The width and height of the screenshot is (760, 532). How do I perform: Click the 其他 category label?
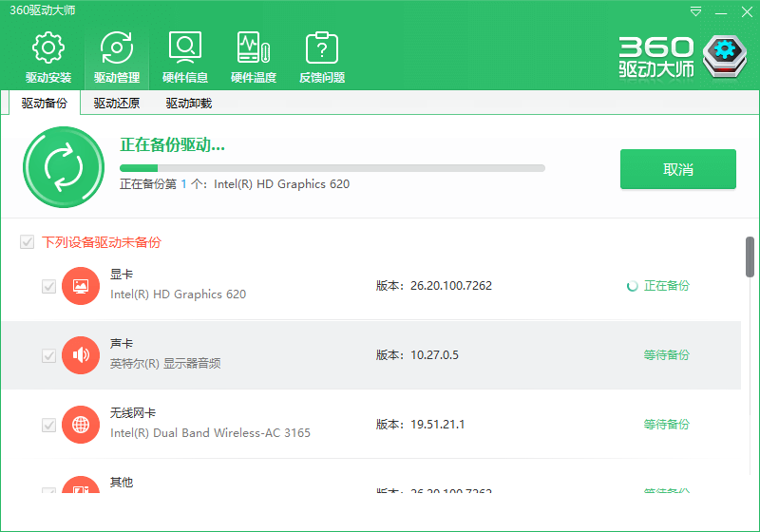click(122, 482)
